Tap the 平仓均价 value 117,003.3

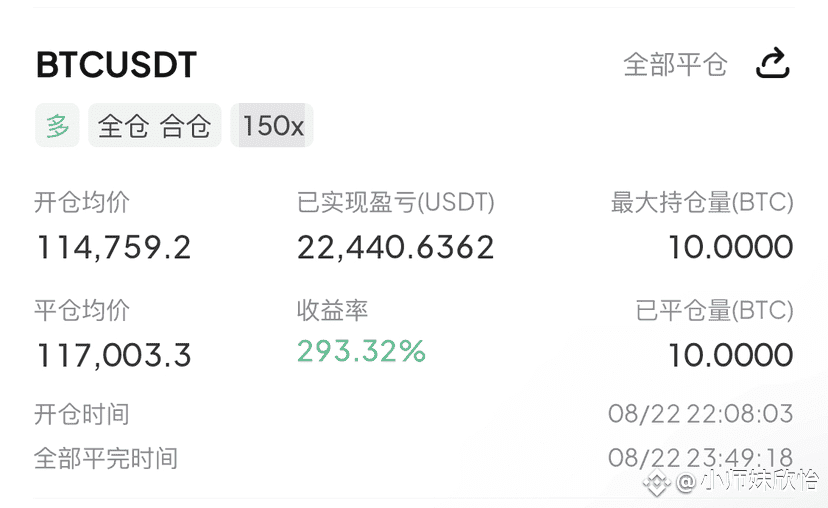(x=114, y=355)
